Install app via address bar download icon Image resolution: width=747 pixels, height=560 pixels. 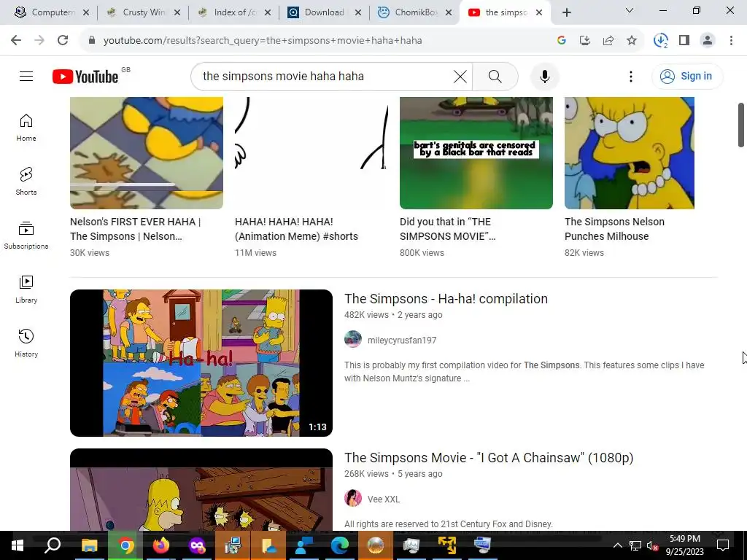[x=584, y=40]
